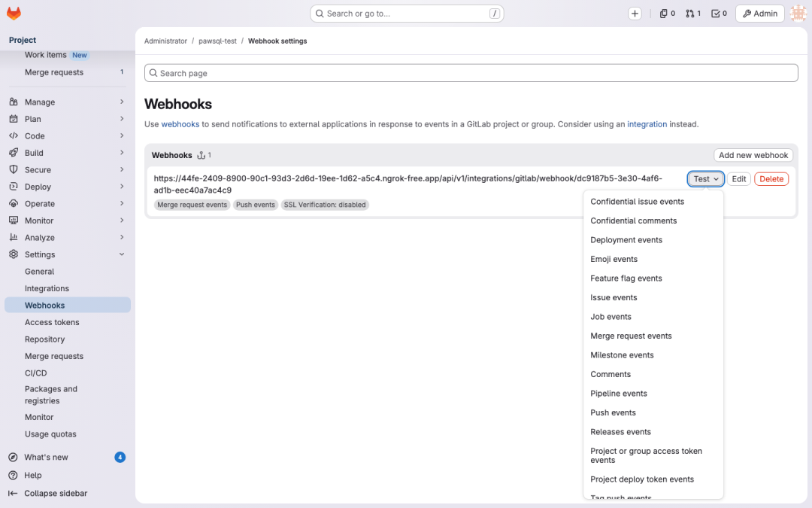Open Packages and registries settings
Screen dimensions: 812x508
pos(51,395)
